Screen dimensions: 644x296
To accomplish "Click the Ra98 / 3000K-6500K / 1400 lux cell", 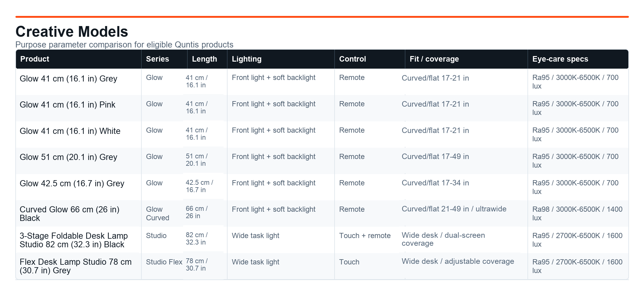I will tap(577, 214).
